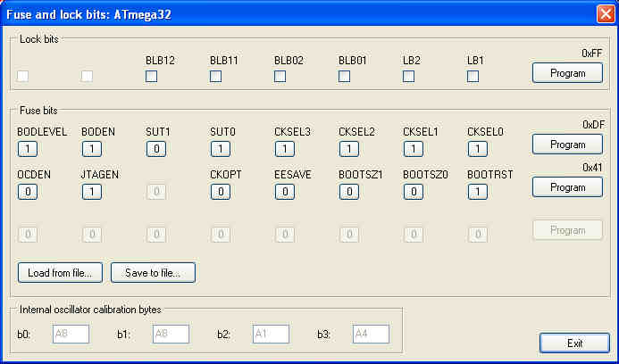Toggle the CKSEL0 fuse bit
The height and width of the screenshot is (364, 619).
click(x=478, y=149)
